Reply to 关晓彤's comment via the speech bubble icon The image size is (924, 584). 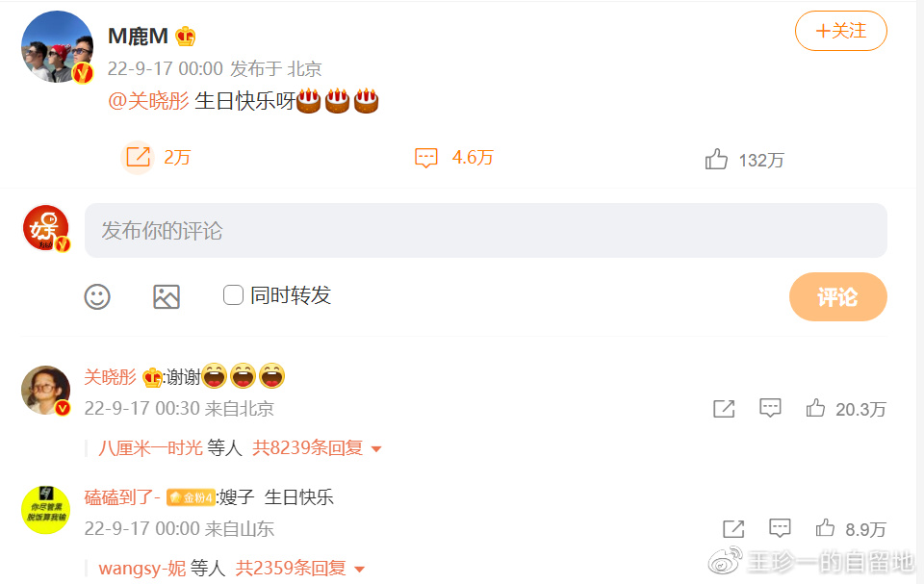(770, 408)
